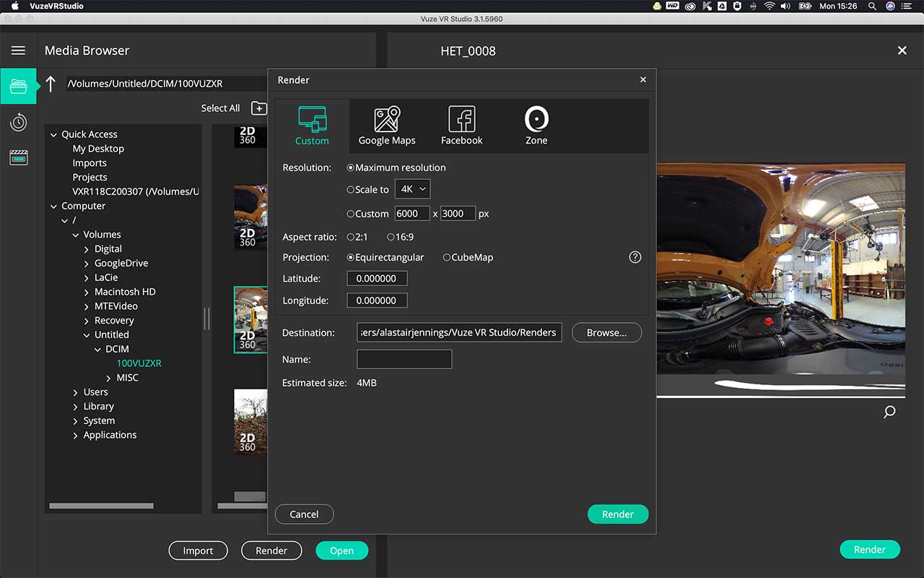Expand the GoogleDrive volume
Viewport: 924px width, 578px height.
tap(87, 264)
